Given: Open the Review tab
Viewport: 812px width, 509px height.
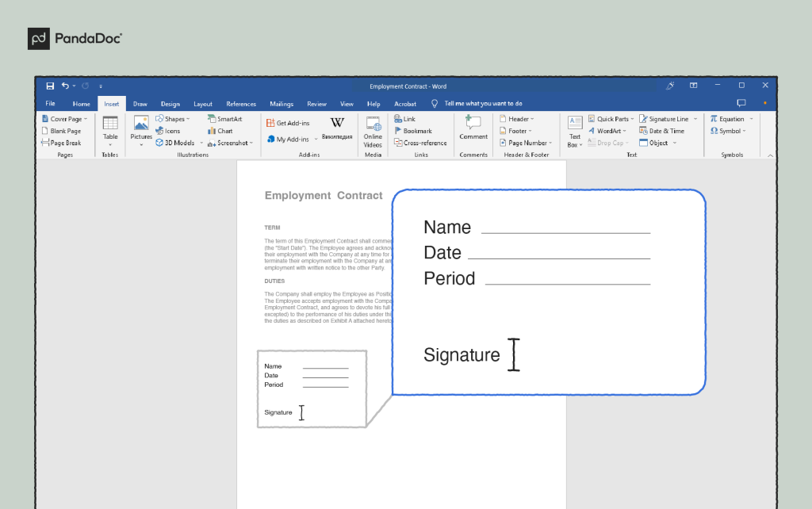Looking at the screenshot, I should point(316,104).
